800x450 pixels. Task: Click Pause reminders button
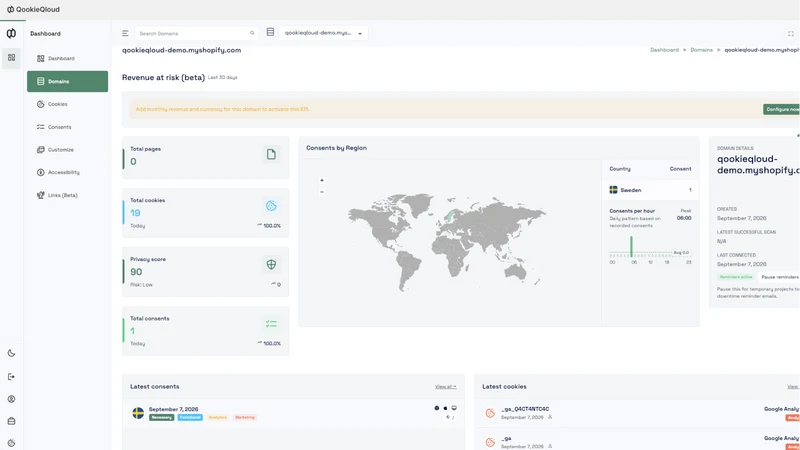click(x=780, y=277)
